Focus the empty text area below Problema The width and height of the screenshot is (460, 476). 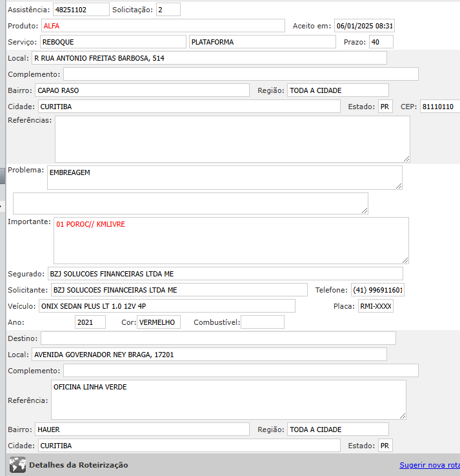pos(190,203)
